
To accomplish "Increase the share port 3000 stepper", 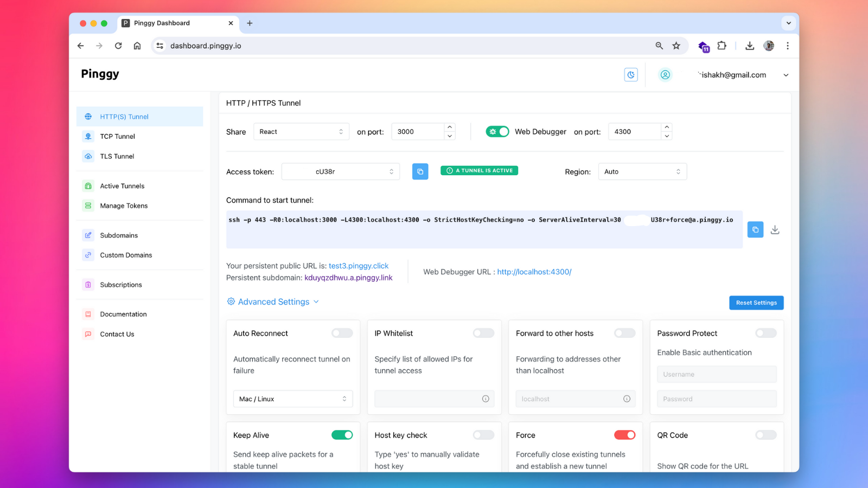I will click(x=450, y=127).
